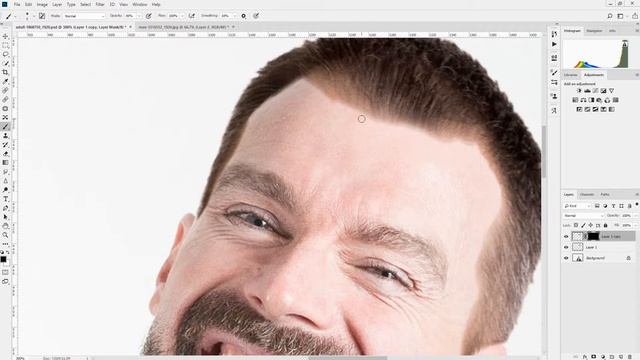640x360 pixels.
Task: Open the Layer menu
Action: [x=57, y=4]
